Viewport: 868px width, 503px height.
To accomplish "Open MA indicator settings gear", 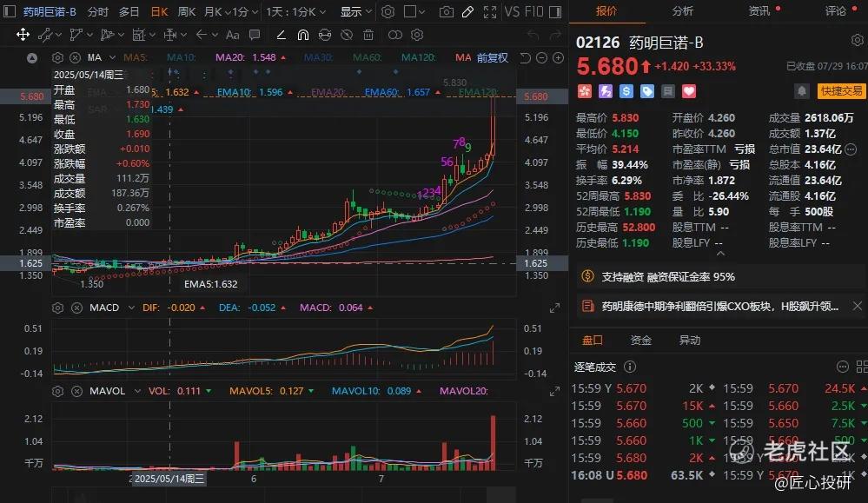I will coord(57,57).
